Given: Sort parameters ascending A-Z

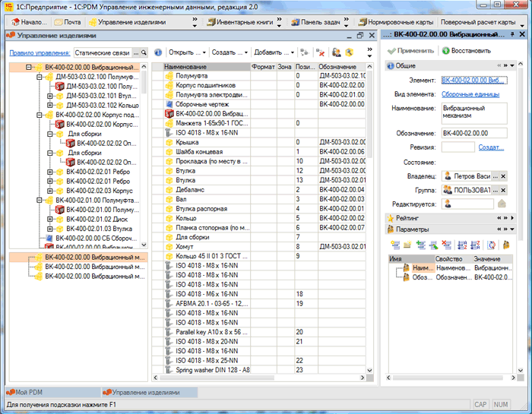Looking at the screenshot, I should [x=462, y=245].
